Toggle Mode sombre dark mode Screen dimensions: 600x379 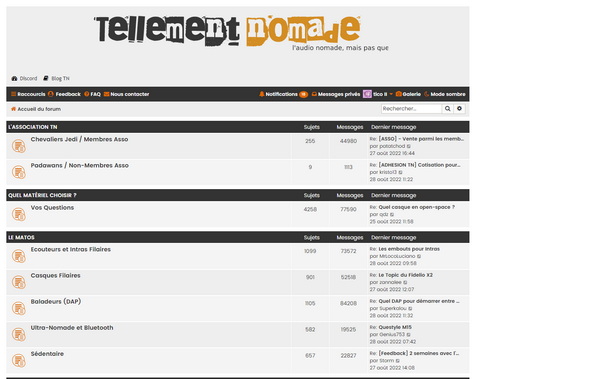point(444,94)
